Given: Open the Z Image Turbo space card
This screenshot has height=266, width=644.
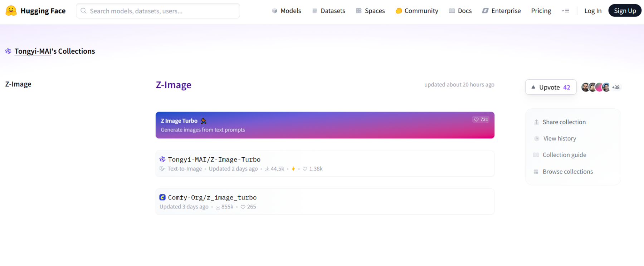Looking at the screenshot, I should pyautogui.click(x=325, y=125).
